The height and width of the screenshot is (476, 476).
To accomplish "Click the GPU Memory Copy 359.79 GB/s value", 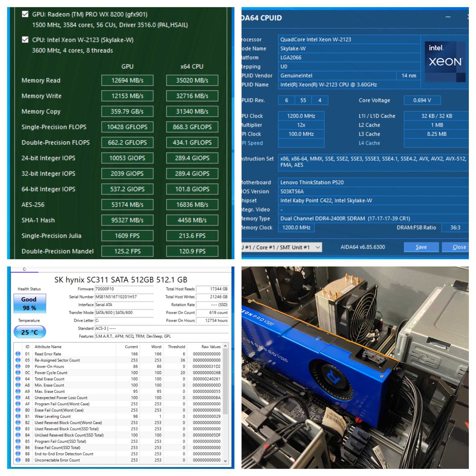I will click(x=127, y=111).
